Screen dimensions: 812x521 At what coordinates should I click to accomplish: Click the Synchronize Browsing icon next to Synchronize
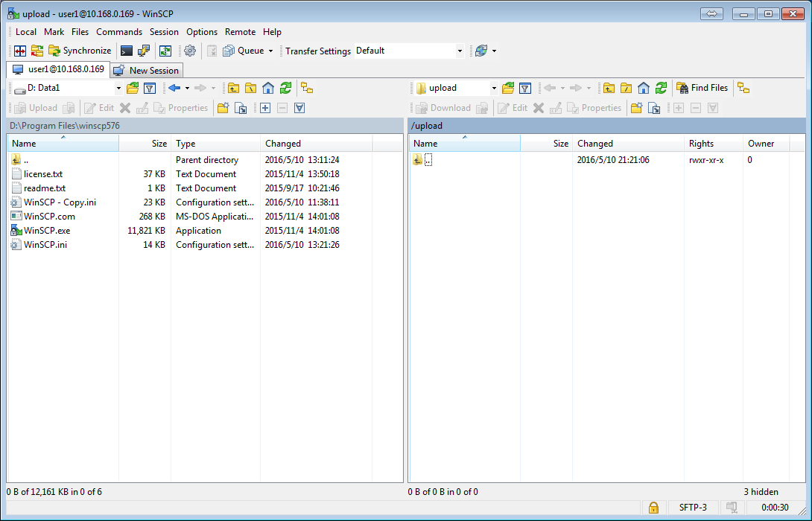[37, 51]
